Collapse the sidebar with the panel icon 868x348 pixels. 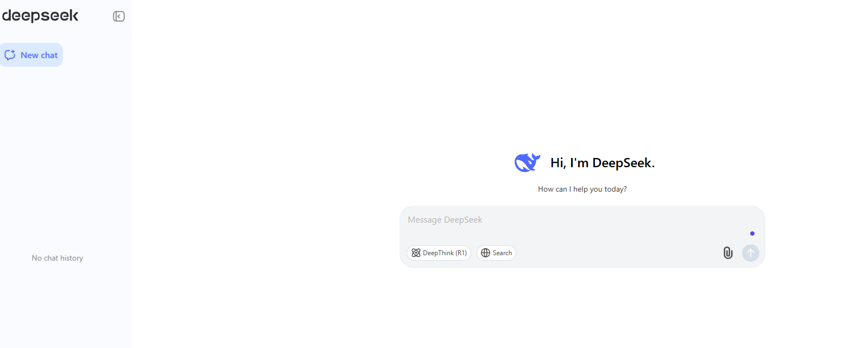pyautogui.click(x=119, y=16)
